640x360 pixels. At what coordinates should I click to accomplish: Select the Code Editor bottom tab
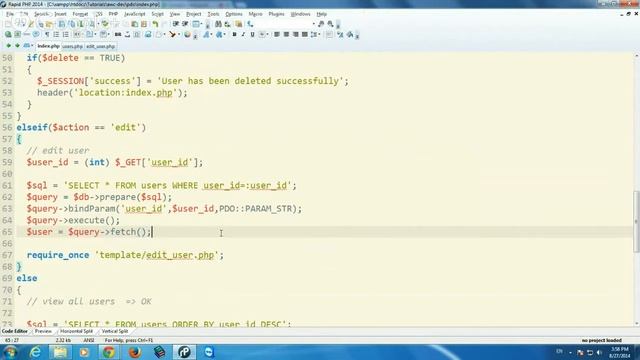coord(14,331)
